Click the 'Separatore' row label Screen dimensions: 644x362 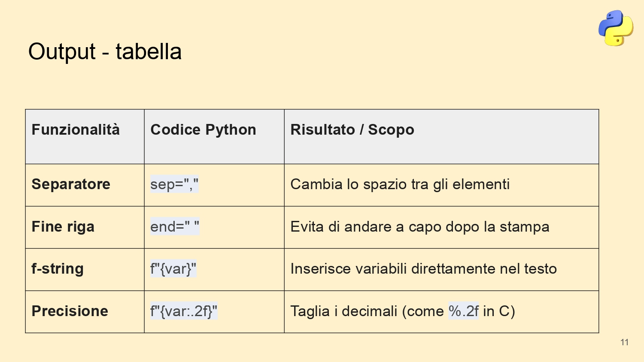(x=71, y=184)
